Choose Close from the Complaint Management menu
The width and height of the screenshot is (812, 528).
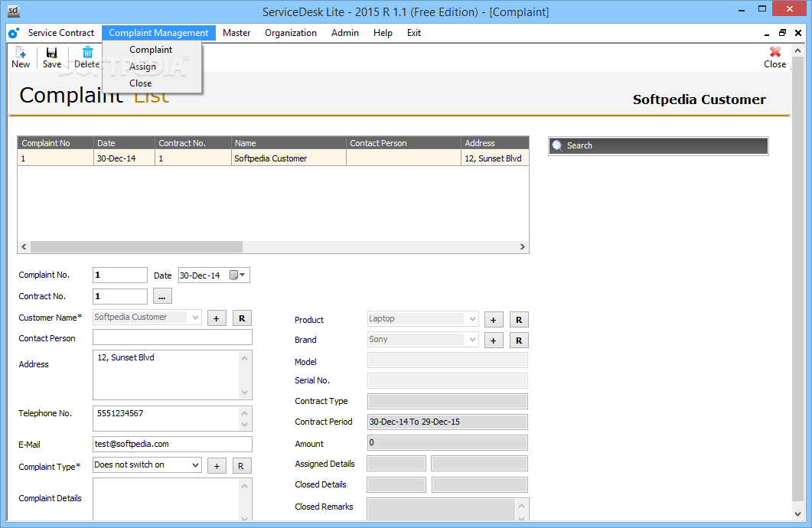[x=140, y=83]
